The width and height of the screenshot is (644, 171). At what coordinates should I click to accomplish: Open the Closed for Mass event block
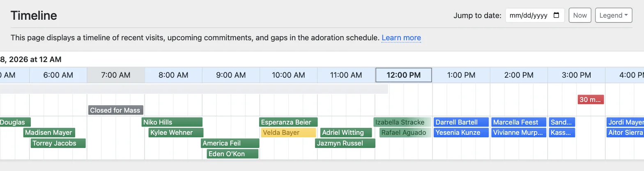click(x=115, y=110)
